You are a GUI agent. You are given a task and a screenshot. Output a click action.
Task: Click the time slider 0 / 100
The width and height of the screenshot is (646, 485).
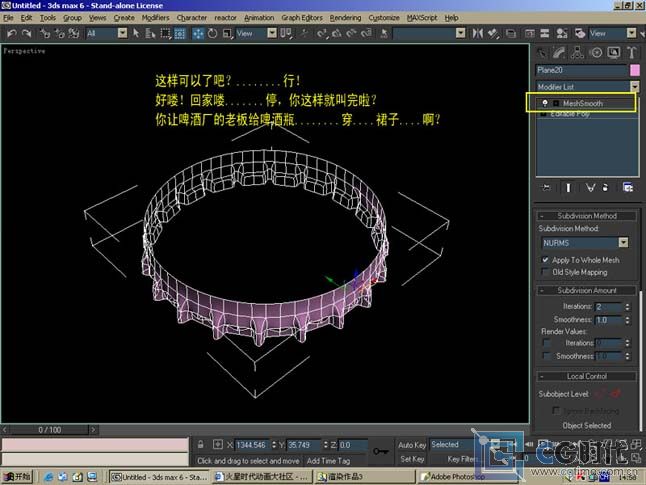(49, 430)
